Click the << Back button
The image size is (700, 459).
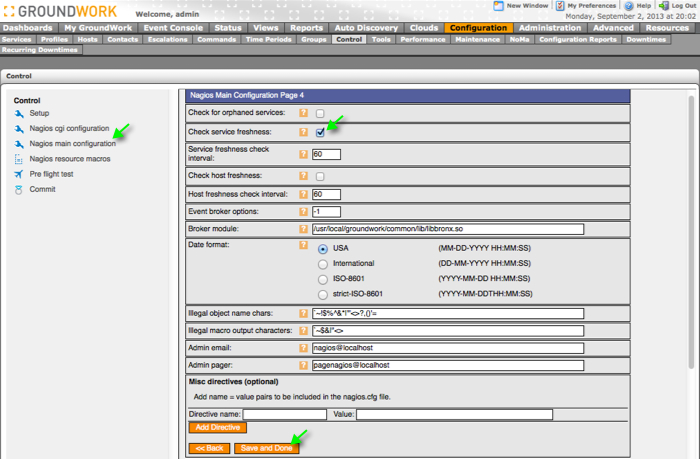coord(209,448)
